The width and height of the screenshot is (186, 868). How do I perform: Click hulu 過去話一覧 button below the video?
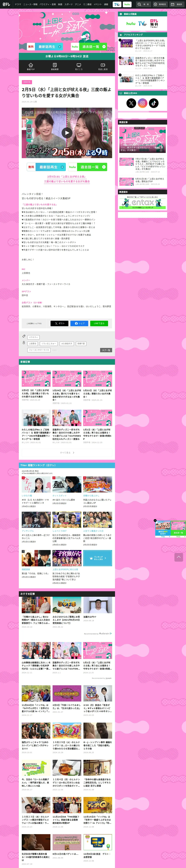(88, 167)
